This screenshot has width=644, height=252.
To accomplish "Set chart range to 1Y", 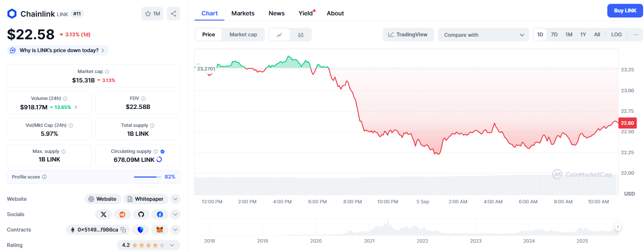I will pyautogui.click(x=583, y=35).
